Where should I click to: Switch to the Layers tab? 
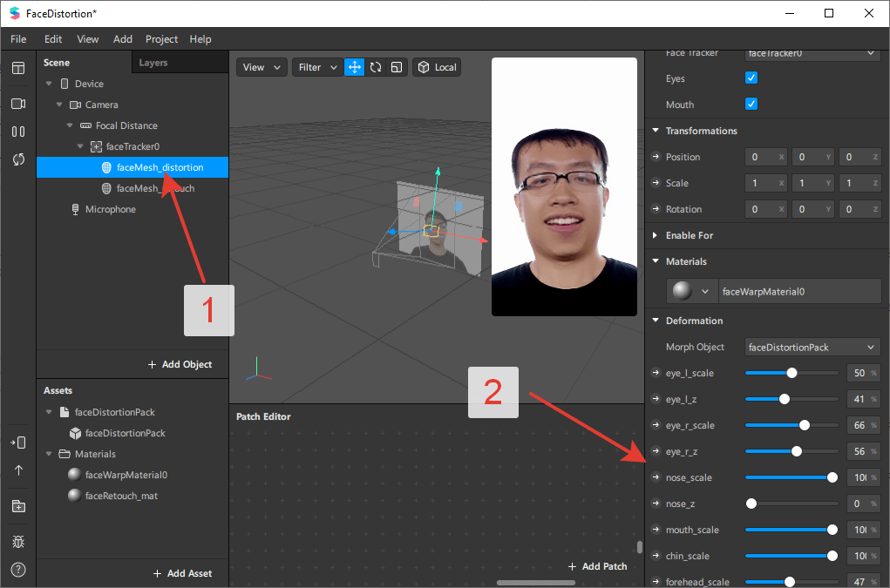153,63
